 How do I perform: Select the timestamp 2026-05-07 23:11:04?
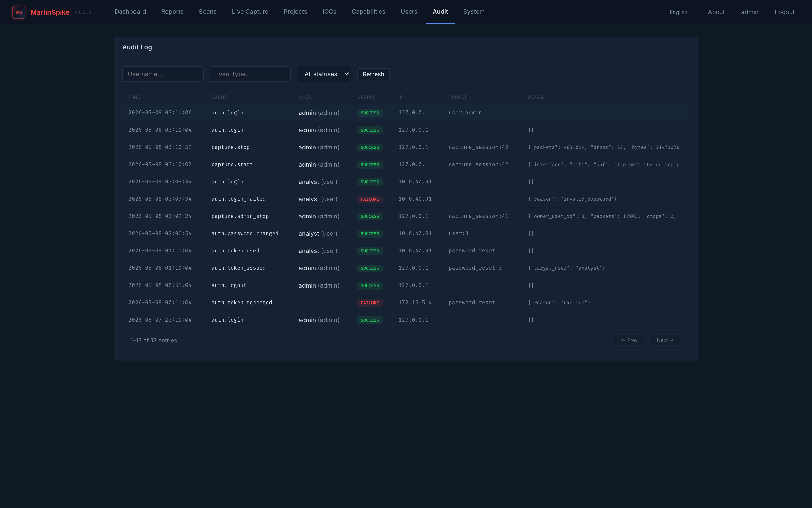click(x=160, y=320)
